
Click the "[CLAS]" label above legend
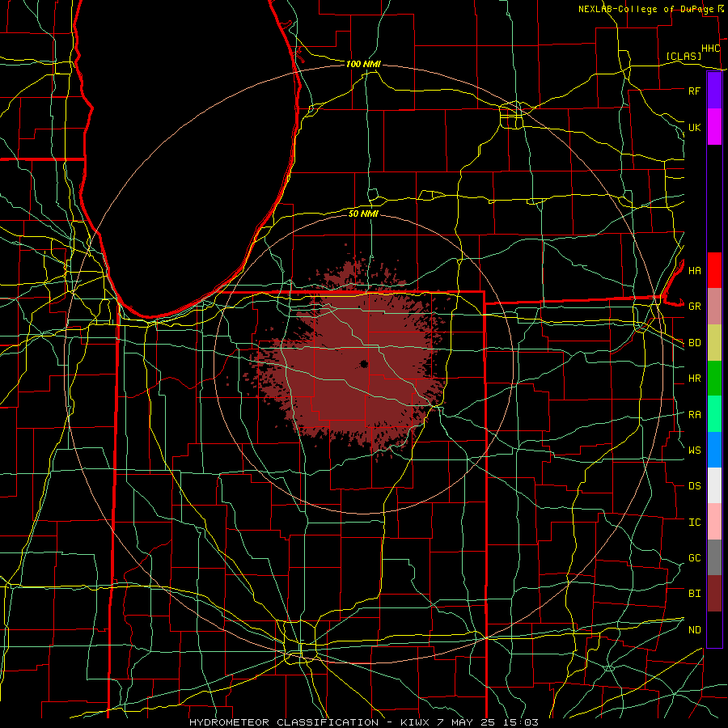tap(684, 57)
